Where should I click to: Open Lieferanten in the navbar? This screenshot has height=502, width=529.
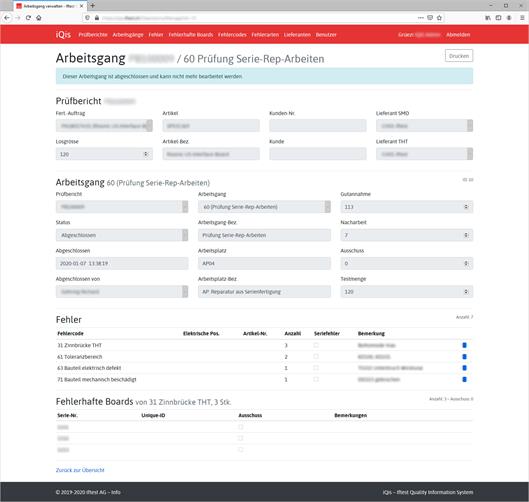[x=297, y=35]
